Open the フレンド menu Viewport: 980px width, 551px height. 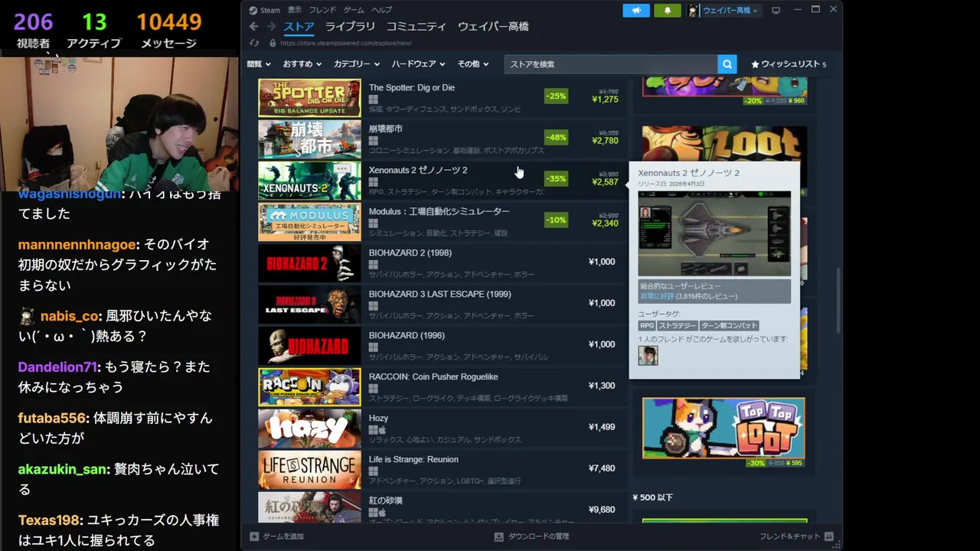(322, 10)
